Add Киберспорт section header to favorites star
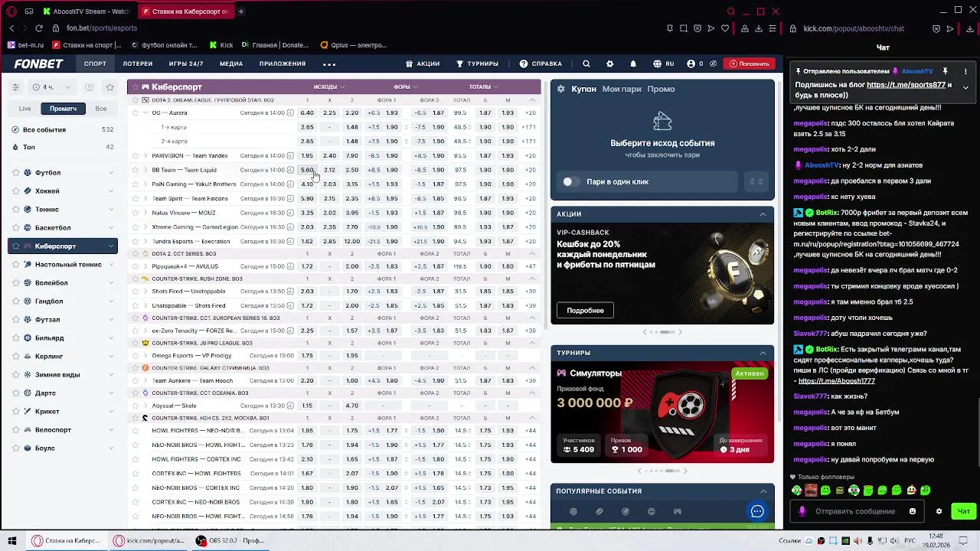Screen dimensions: 980x551 pos(134,87)
